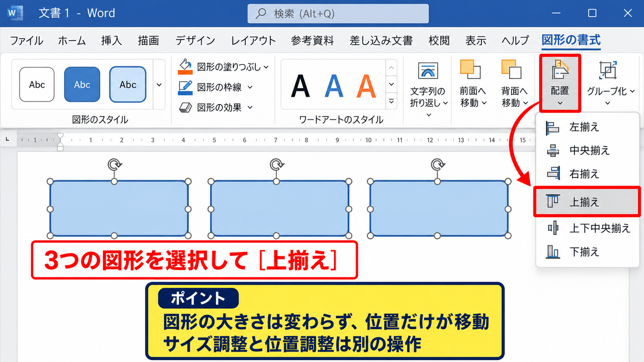Select 上下中央揃え align middle option

click(x=587, y=228)
